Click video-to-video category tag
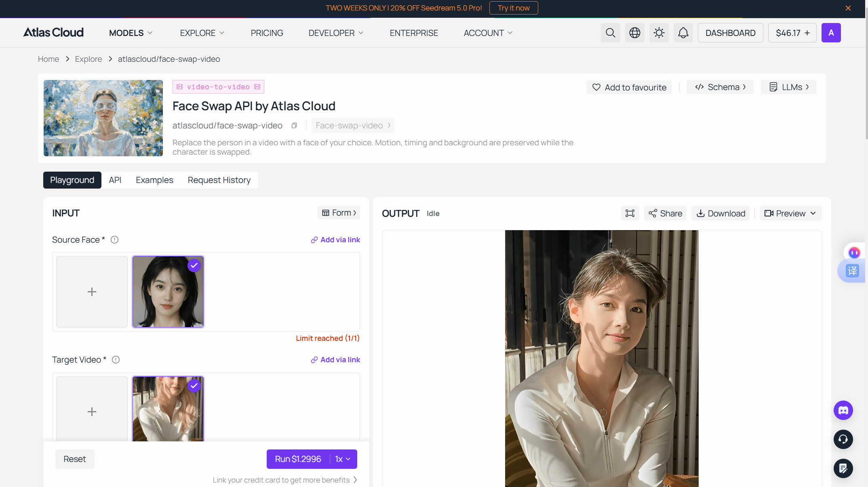 (x=218, y=87)
